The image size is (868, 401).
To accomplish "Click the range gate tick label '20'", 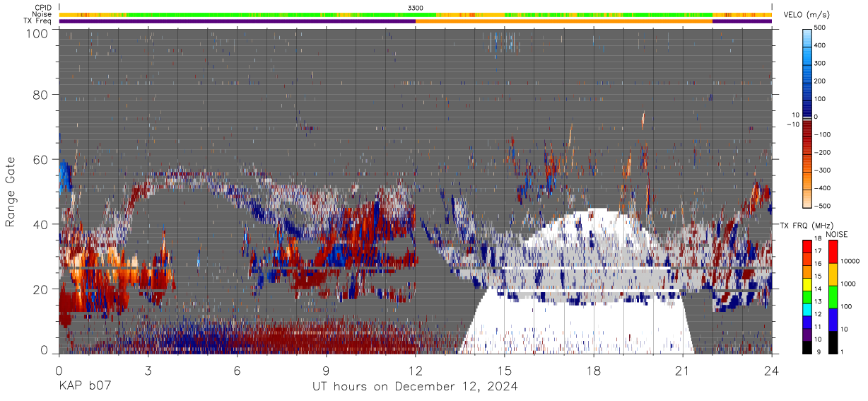I will click(41, 289).
